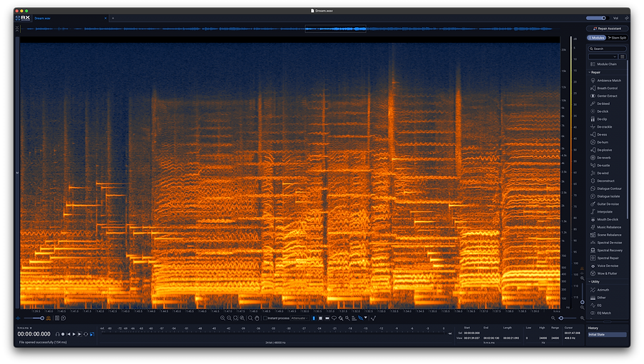Open the De-click module
Screen dimensions: 644x364
click(600, 111)
